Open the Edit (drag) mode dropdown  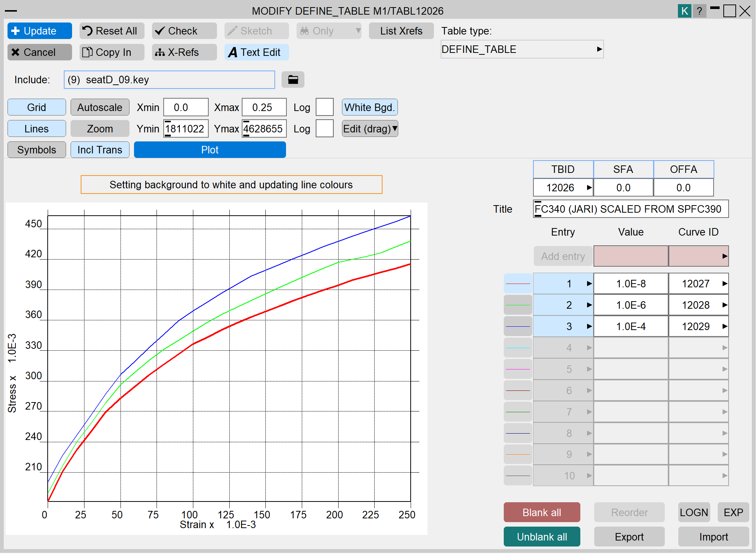tap(370, 129)
